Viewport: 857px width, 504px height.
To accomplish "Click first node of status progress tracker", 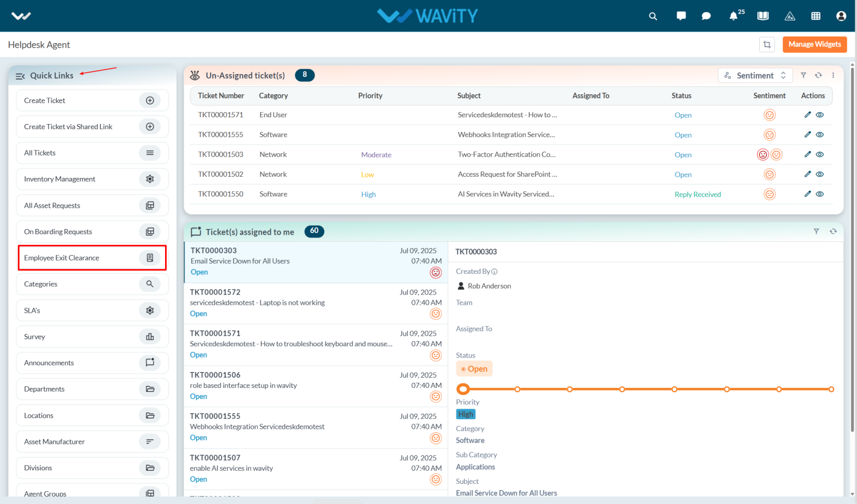I will point(463,389).
